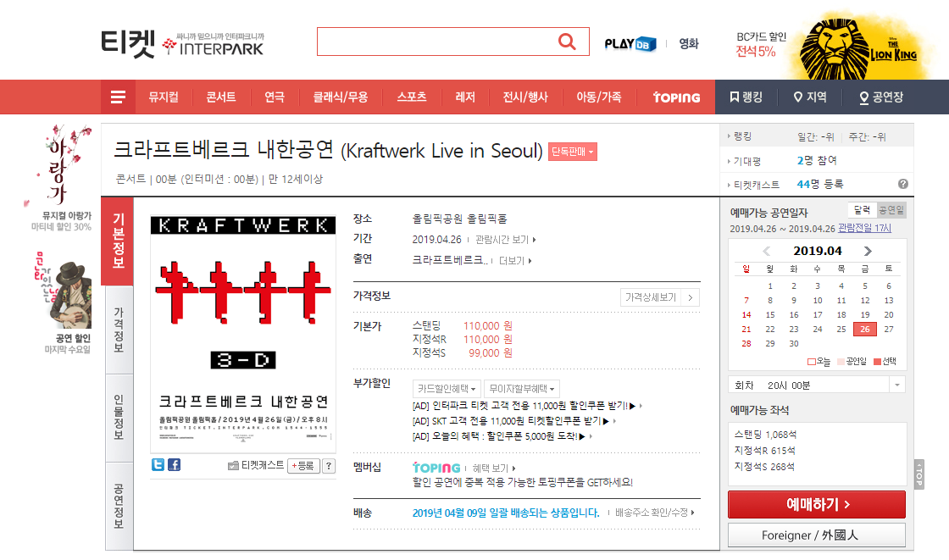
Task: Switch to the 가격정보 tab
Action: (x=119, y=330)
